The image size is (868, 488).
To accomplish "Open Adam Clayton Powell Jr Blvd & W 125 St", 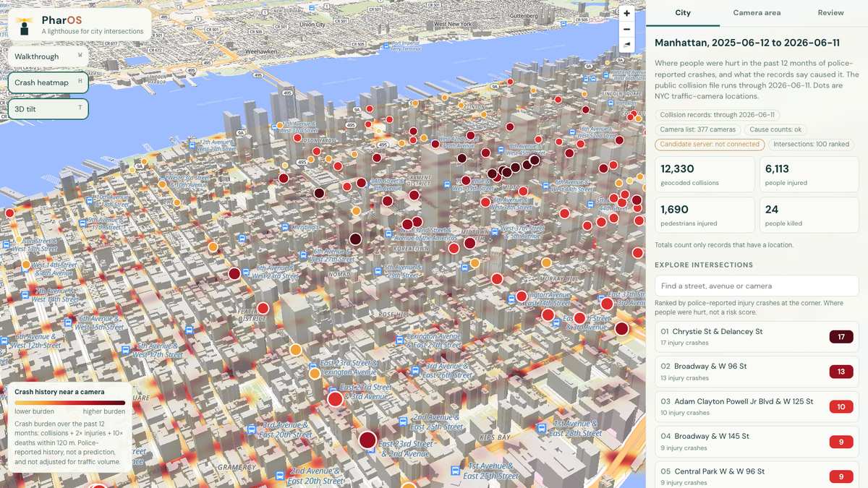I will click(757, 406).
